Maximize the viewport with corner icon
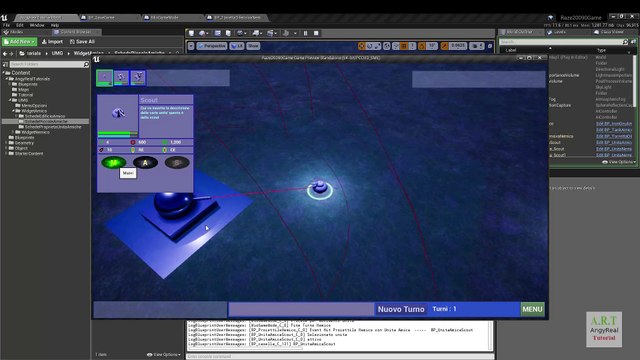This screenshot has width=640, height=360. (x=490, y=46)
